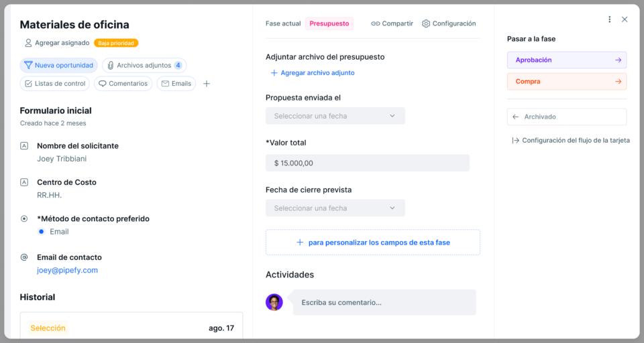
Task: Click the arrow icon on Aprobación
Action: click(x=618, y=60)
